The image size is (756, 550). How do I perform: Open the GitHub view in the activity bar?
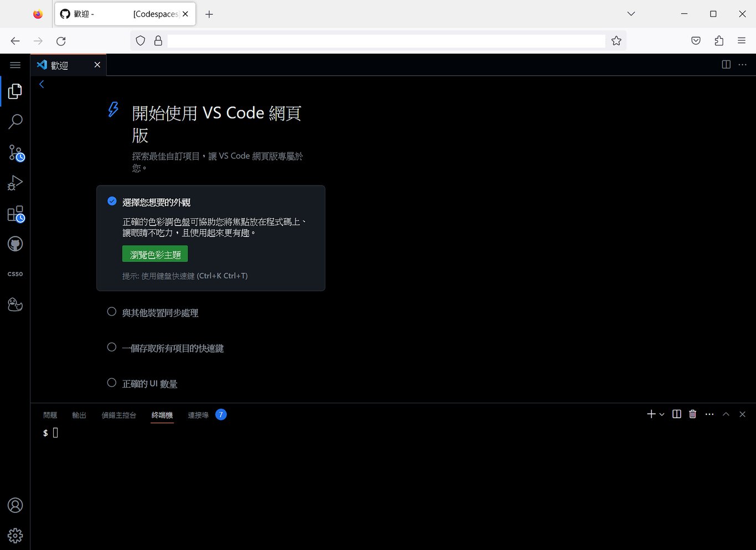click(x=15, y=244)
